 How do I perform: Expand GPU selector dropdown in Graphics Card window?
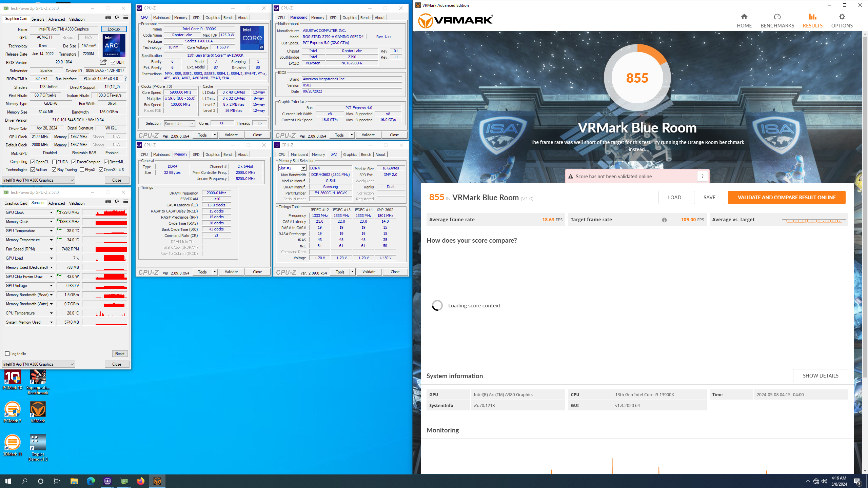(38, 180)
